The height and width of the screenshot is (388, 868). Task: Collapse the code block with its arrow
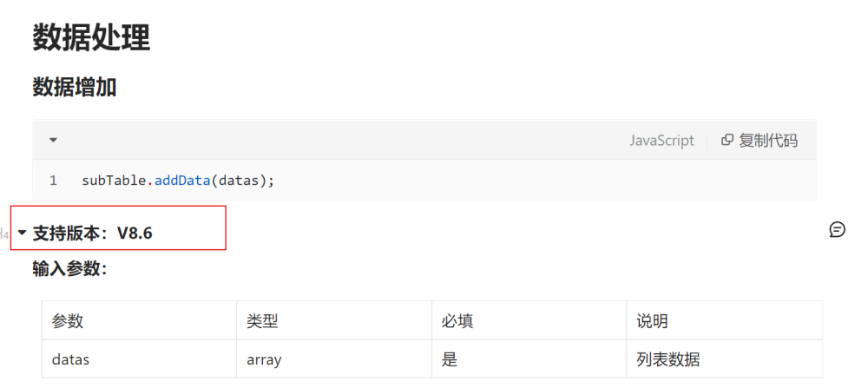pyautogui.click(x=53, y=140)
